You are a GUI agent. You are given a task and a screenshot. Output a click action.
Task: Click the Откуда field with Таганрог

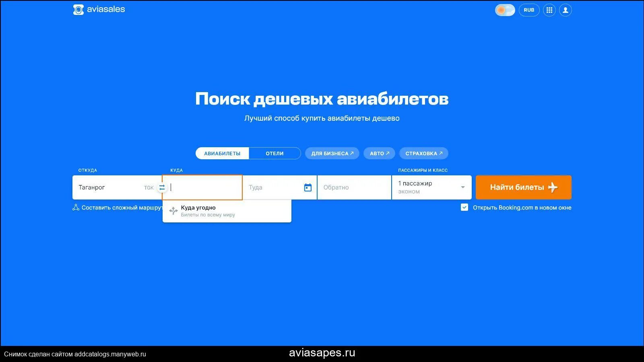(x=117, y=187)
